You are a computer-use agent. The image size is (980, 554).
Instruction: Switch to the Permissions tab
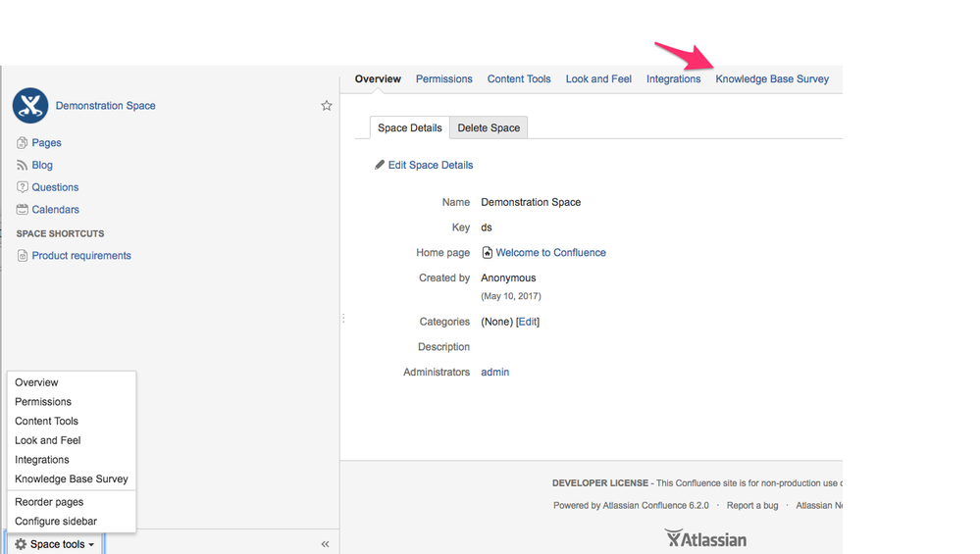coord(443,78)
